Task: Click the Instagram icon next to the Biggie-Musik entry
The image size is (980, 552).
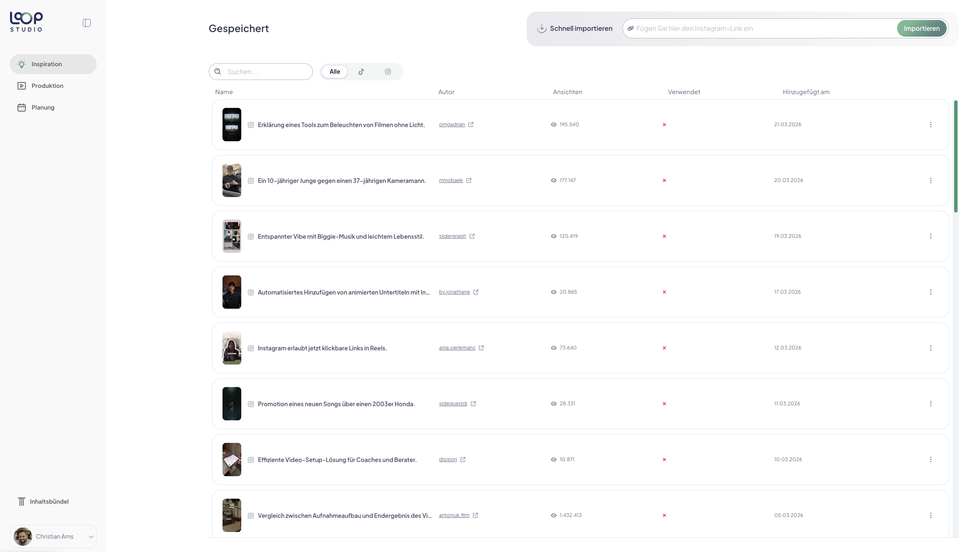Action: [251, 236]
